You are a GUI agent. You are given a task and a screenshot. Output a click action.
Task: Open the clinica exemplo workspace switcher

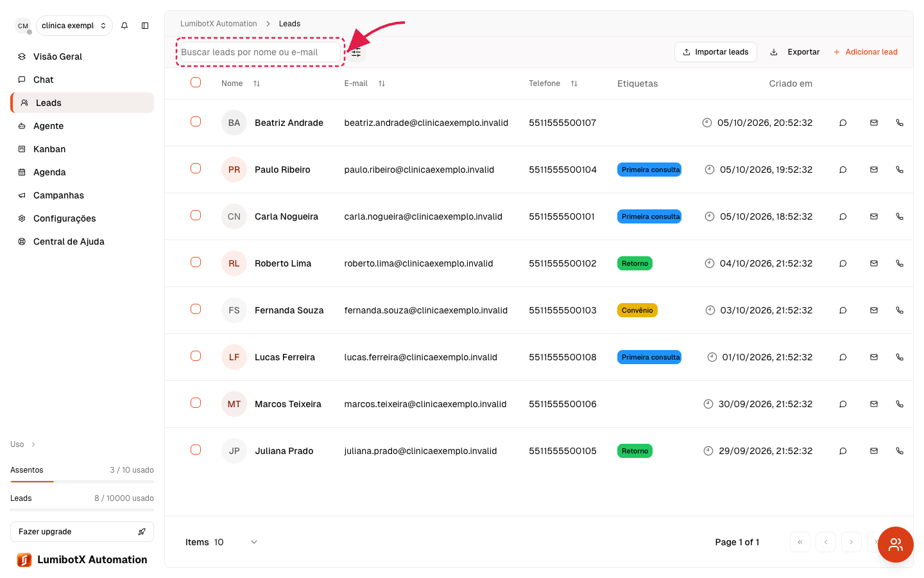click(74, 26)
